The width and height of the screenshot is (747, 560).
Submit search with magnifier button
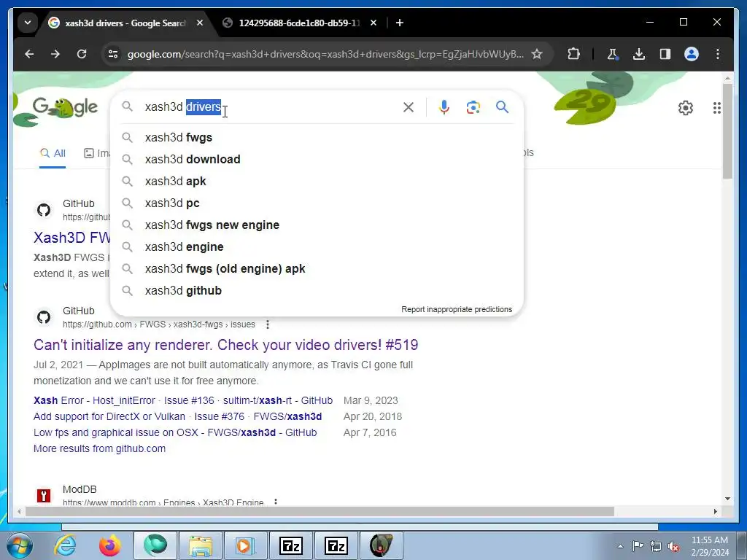(x=502, y=107)
